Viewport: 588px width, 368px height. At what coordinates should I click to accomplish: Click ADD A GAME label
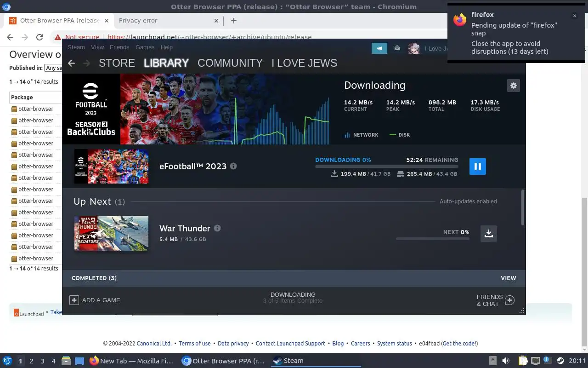101,300
